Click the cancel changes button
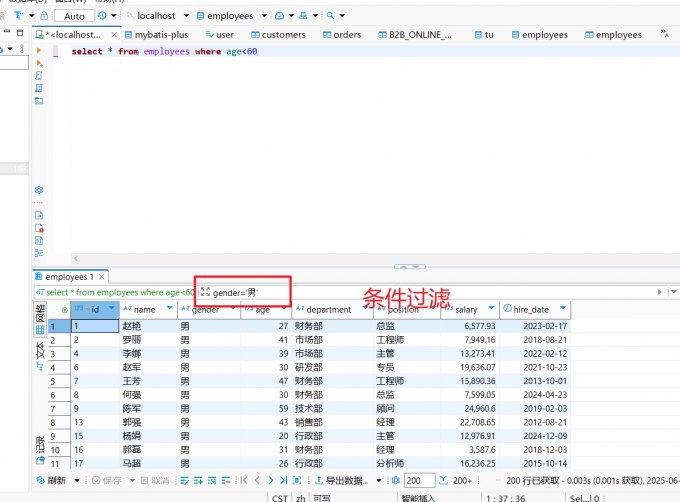The width and height of the screenshot is (680, 502). point(155,480)
